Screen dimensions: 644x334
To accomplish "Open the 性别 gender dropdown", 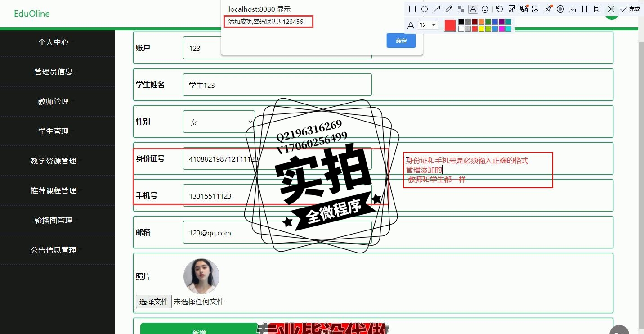I will (219, 122).
